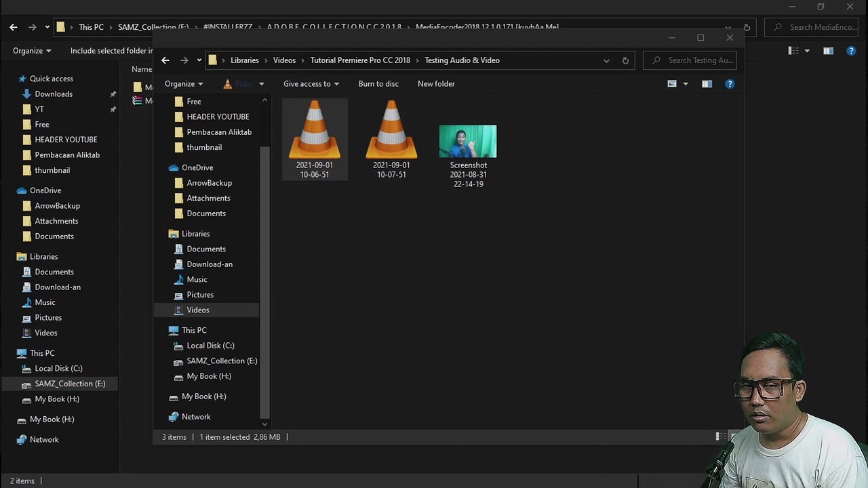Click Burn to disc
The image size is (868, 488).
point(378,84)
